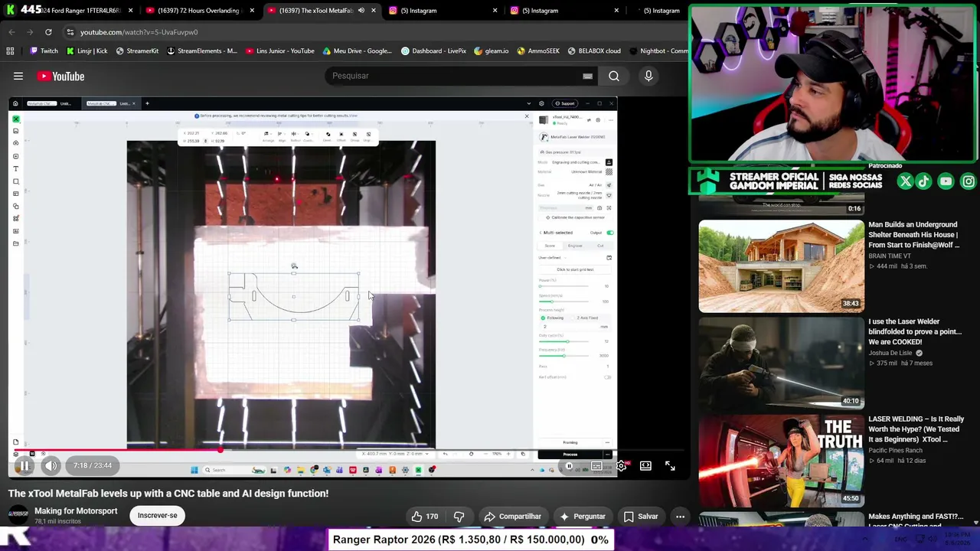This screenshot has height=551, width=980.
Task: Open 'Man Builds an Underground Shelter' title
Action: tap(914, 235)
